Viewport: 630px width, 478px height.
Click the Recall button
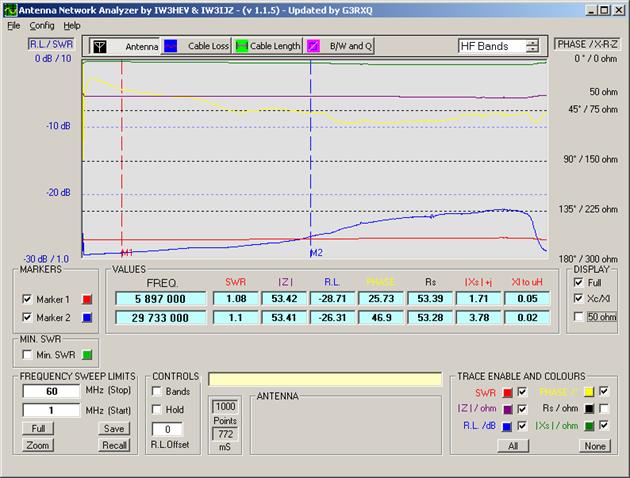(114, 445)
